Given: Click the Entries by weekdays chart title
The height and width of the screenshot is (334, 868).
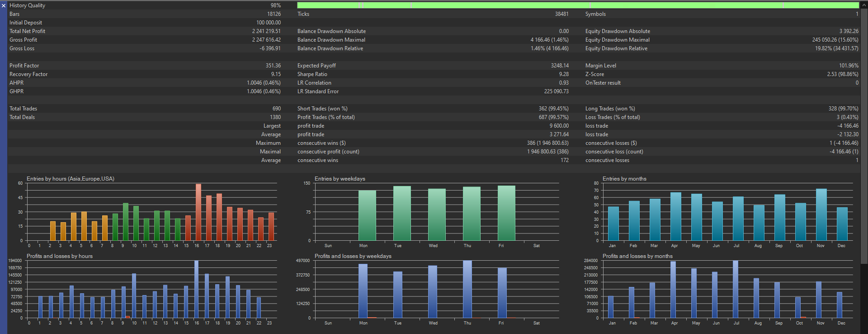Looking at the screenshot, I should pyautogui.click(x=340, y=179).
